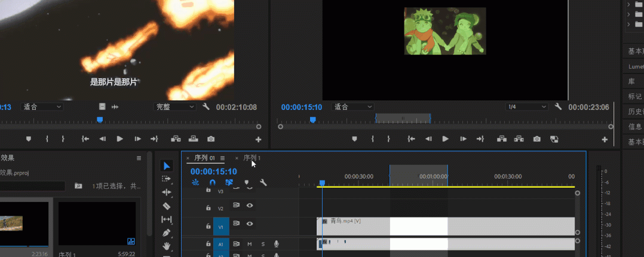Screen dimensions: 644x257
Task: Open program monitor 适合 zoom dropdown
Action: pyautogui.click(x=352, y=107)
